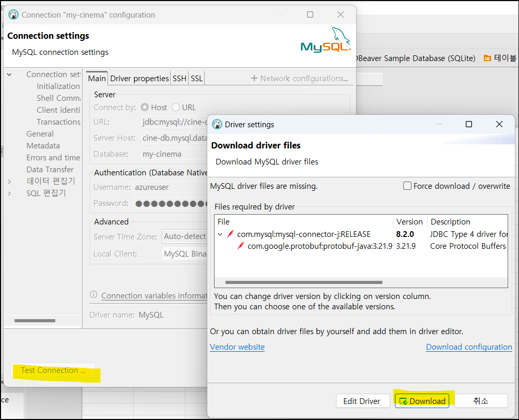Open Connection variables information link
This screenshot has height=420, width=519.
click(154, 295)
